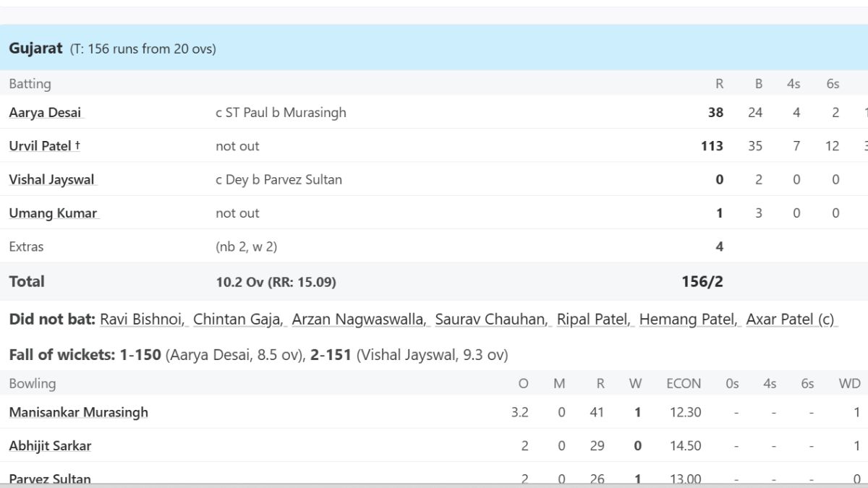Select the Gujarat innings header bar
Image resolution: width=868 pixels, height=488 pixels.
[434, 48]
